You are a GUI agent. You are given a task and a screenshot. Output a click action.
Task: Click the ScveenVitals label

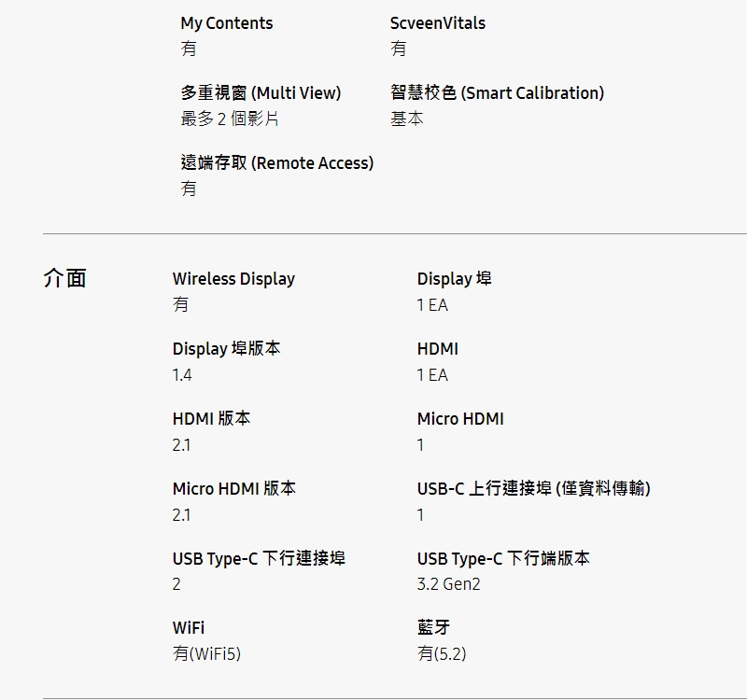point(438,23)
